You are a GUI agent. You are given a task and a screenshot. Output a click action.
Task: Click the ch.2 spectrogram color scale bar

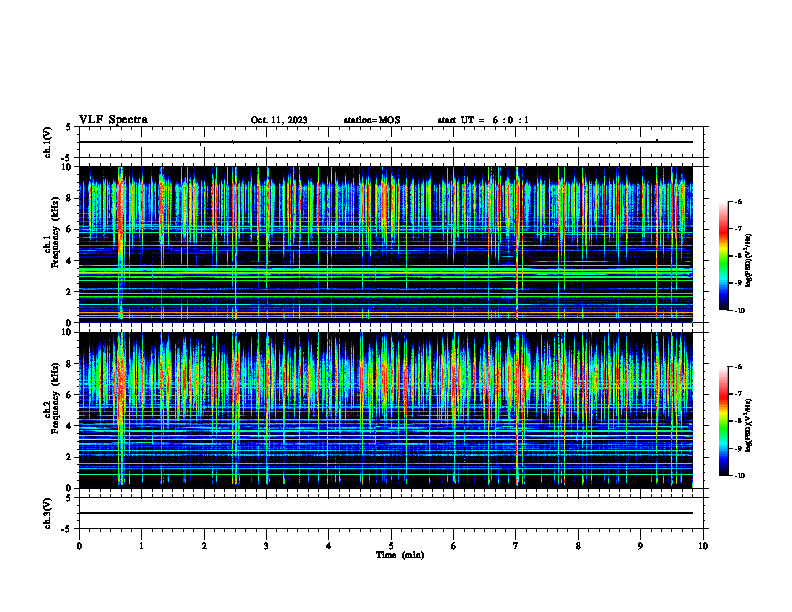tap(724, 421)
